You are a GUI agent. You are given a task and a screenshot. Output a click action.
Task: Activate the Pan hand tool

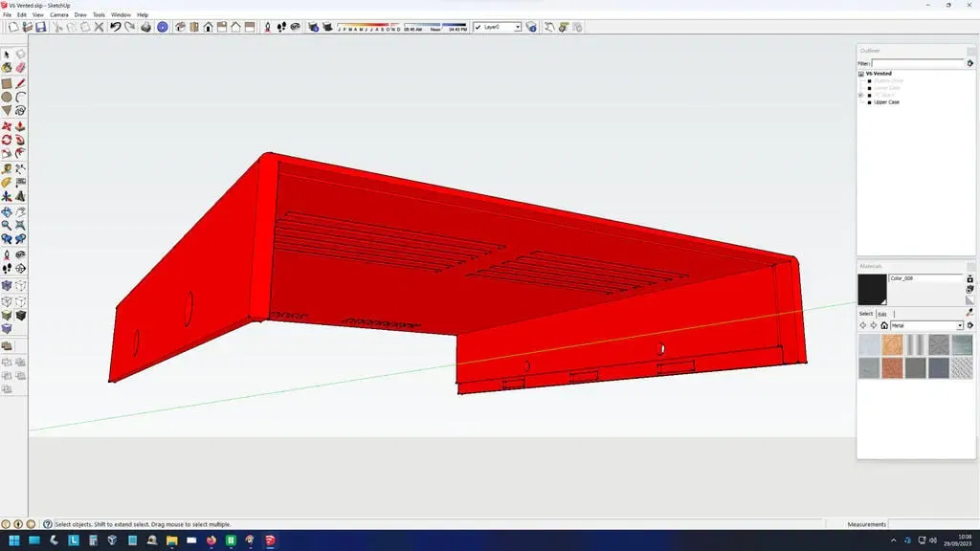[x=21, y=211]
